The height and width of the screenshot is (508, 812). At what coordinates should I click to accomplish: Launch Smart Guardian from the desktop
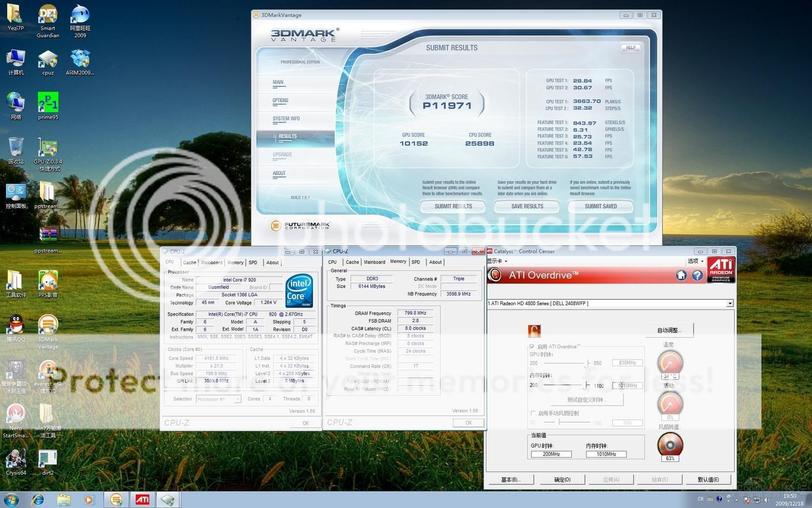point(48,21)
